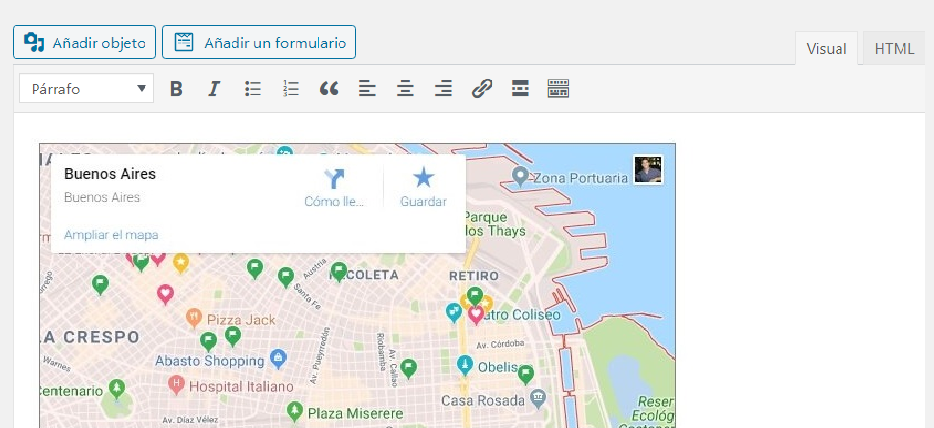Open the Ampliar el mapa link
The width and height of the screenshot is (934, 428).
click(110, 235)
